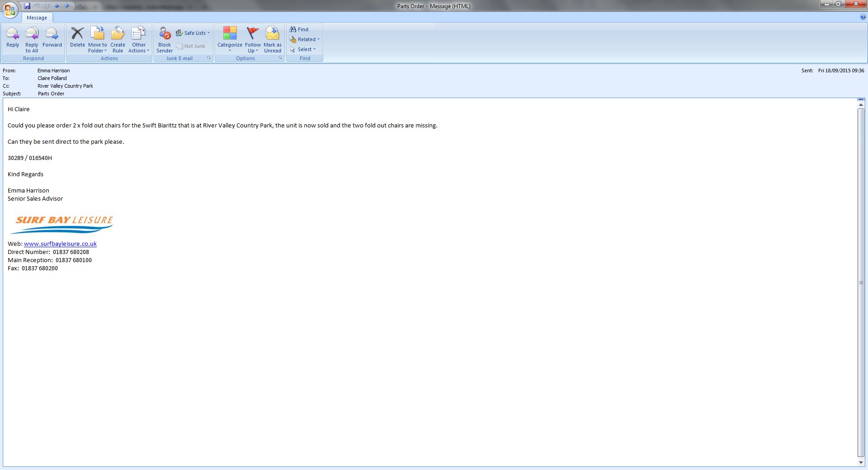The width and height of the screenshot is (868, 470).
Task: Click the message scrollbar down arrow
Action: [861, 463]
